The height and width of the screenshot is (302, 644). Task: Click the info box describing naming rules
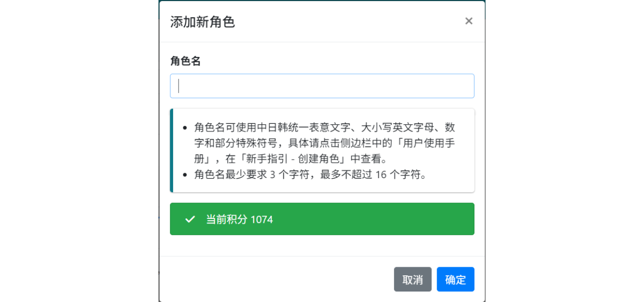322,149
